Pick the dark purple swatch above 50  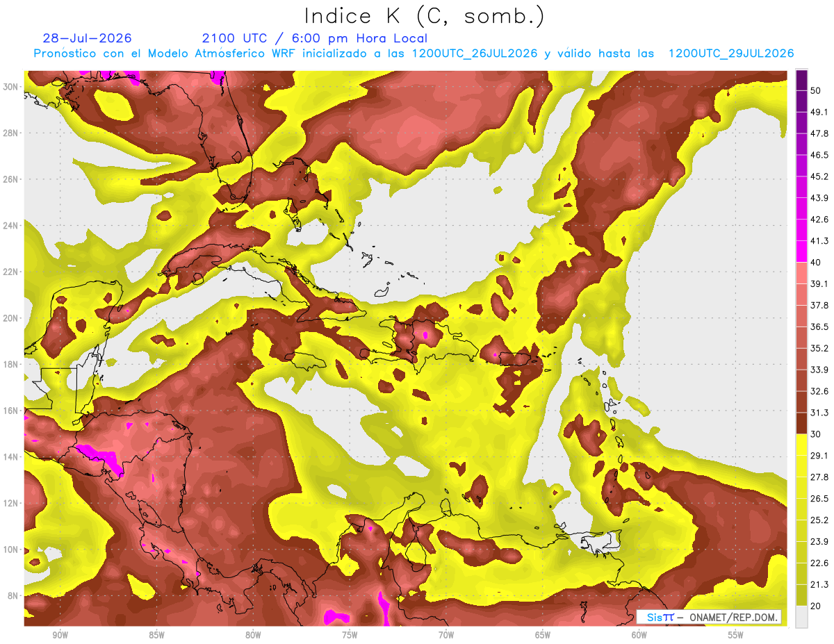[x=801, y=80]
